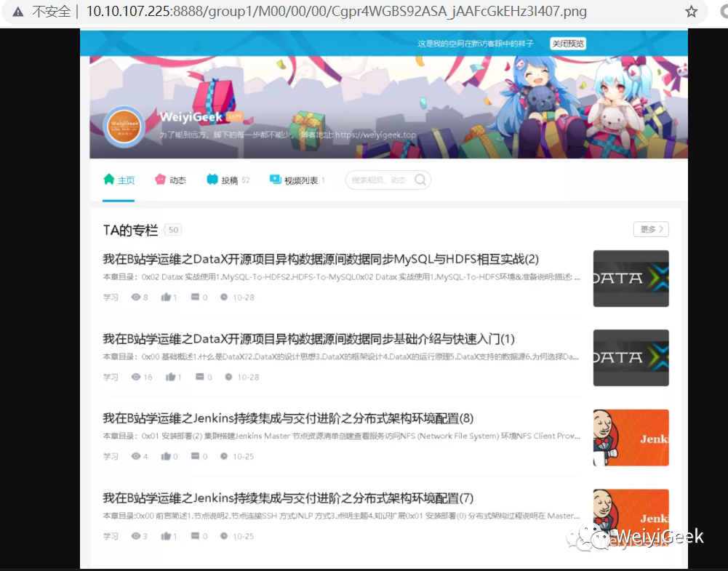The width and height of the screenshot is (728, 571).
Task: Click the 学习 tag on DataX article (2)
Action: [111, 297]
